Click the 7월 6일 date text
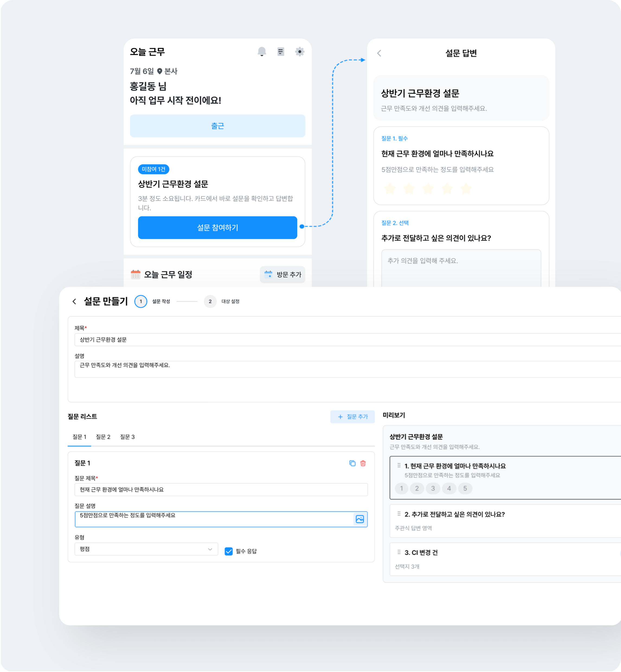This screenshot has width=621, height=672. 142,71
